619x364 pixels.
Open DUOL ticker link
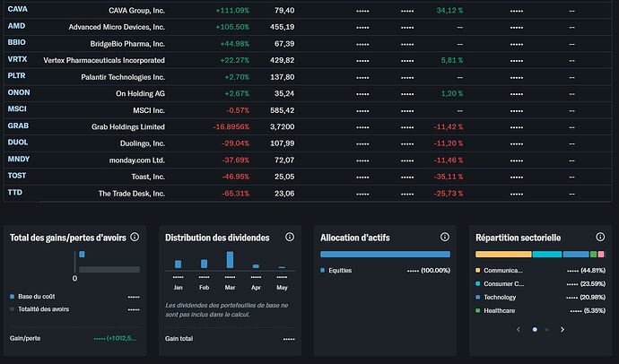tap(18, 143)
